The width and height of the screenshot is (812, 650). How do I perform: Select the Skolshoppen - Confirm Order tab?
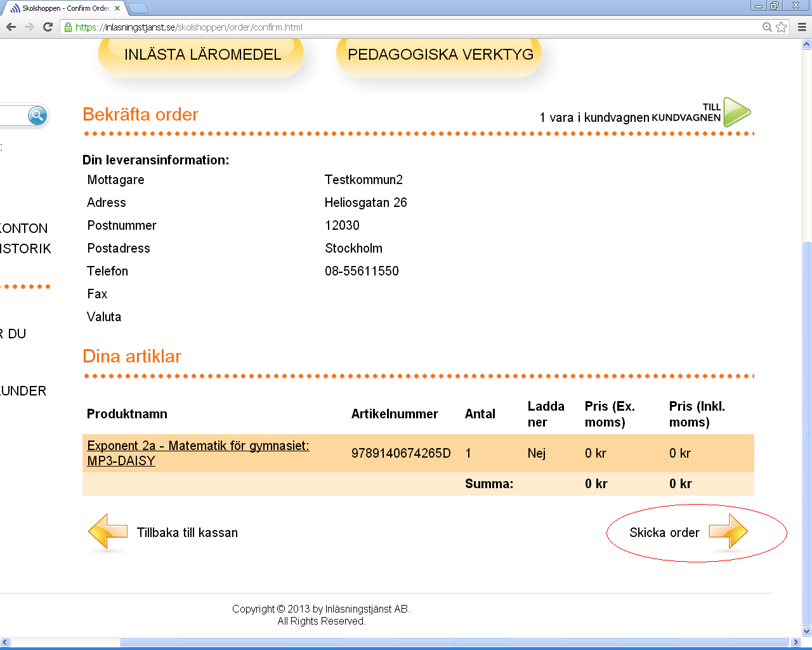65,8
